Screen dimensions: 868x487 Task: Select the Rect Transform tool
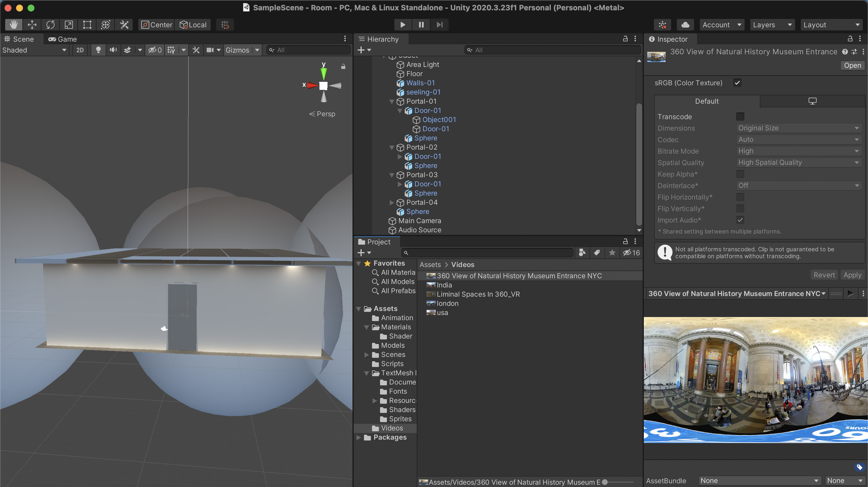(x=87, y=25)
